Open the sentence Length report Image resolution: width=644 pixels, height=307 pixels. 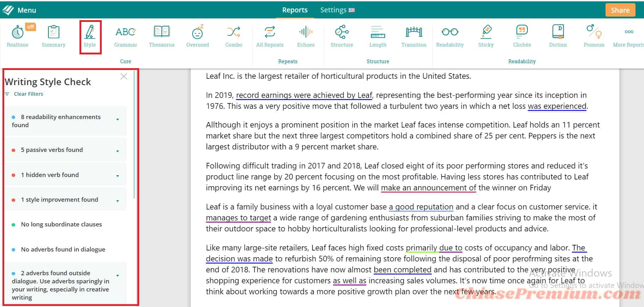(378, 36)
